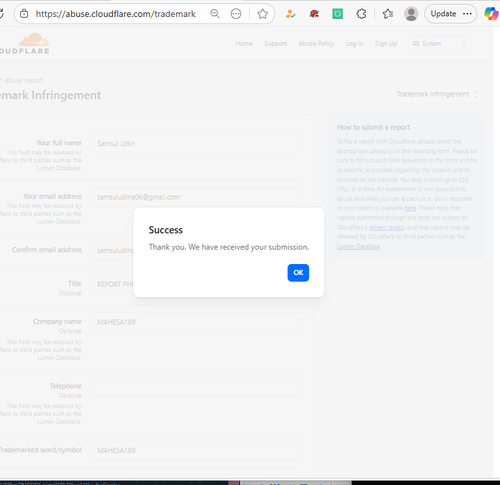Open the Favorites list star icon
This screenshot has width=500, height=485.
coord(388,14)
